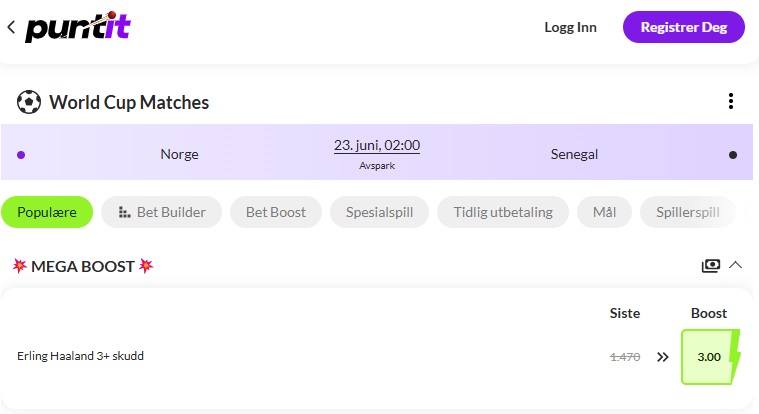Viewport: 759px width, 414px height.
Task: Select the boosted 3.00 odds button
Action: [x=710, y=357]
